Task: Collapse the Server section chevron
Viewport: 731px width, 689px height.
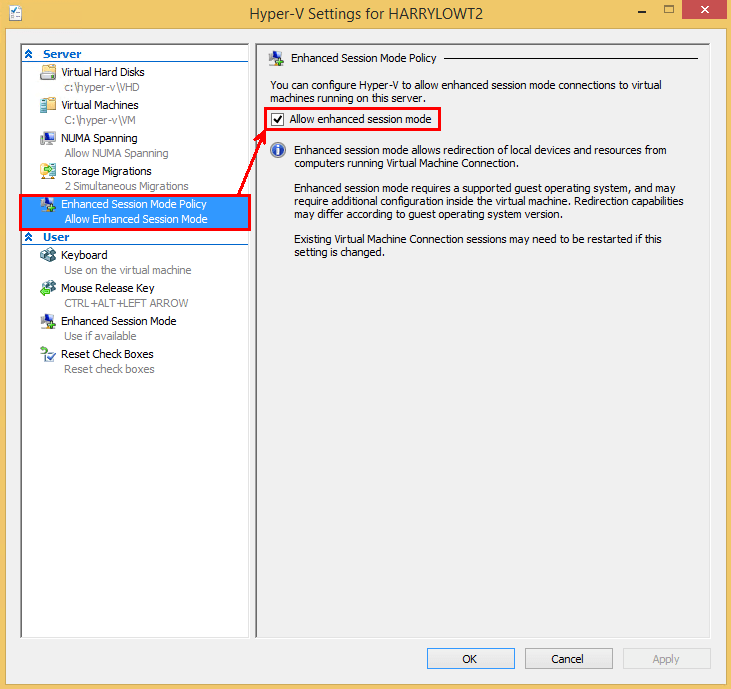Action: coord(28,54)
